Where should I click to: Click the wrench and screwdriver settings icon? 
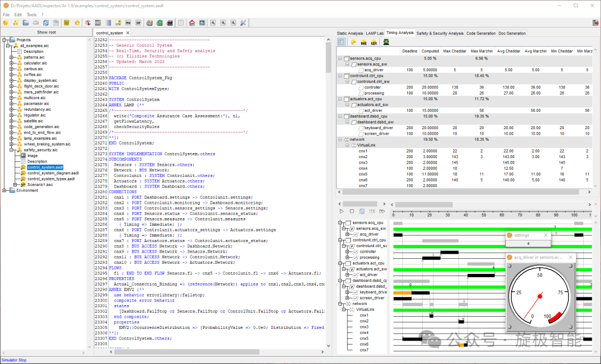[x=243, y=23]
